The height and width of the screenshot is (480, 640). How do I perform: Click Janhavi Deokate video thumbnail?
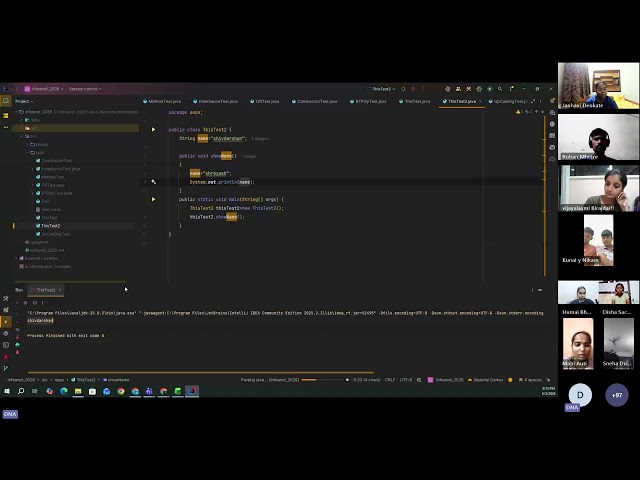pos(598,86)
